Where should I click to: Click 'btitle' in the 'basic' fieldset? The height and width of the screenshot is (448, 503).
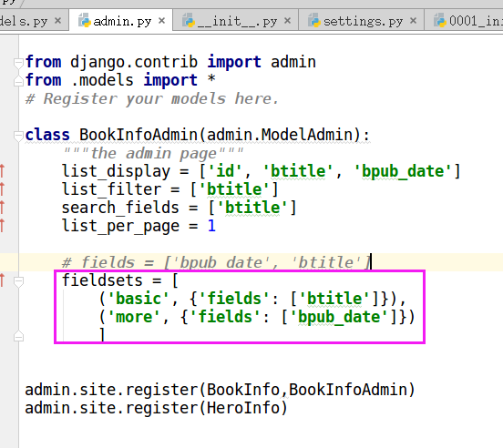pos(334,299)
